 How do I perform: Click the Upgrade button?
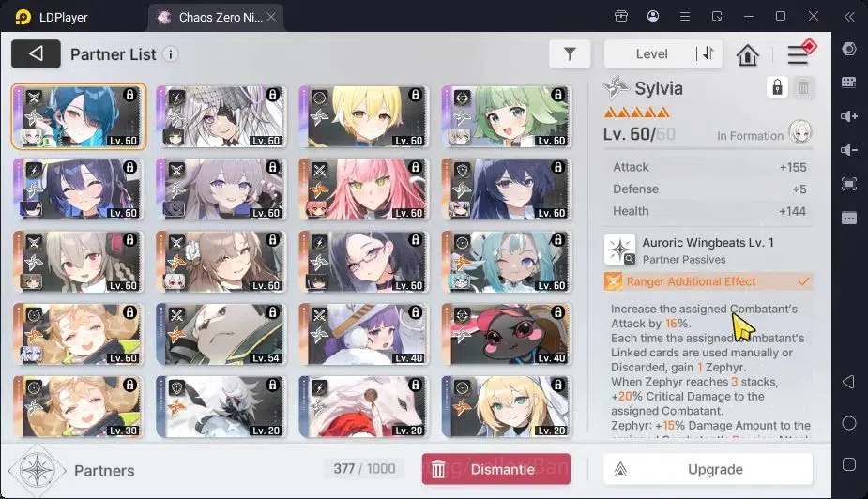(708, 469)
